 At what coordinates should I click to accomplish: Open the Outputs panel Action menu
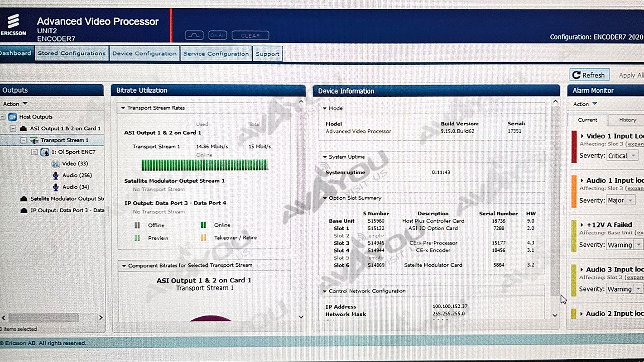point(15,104)
